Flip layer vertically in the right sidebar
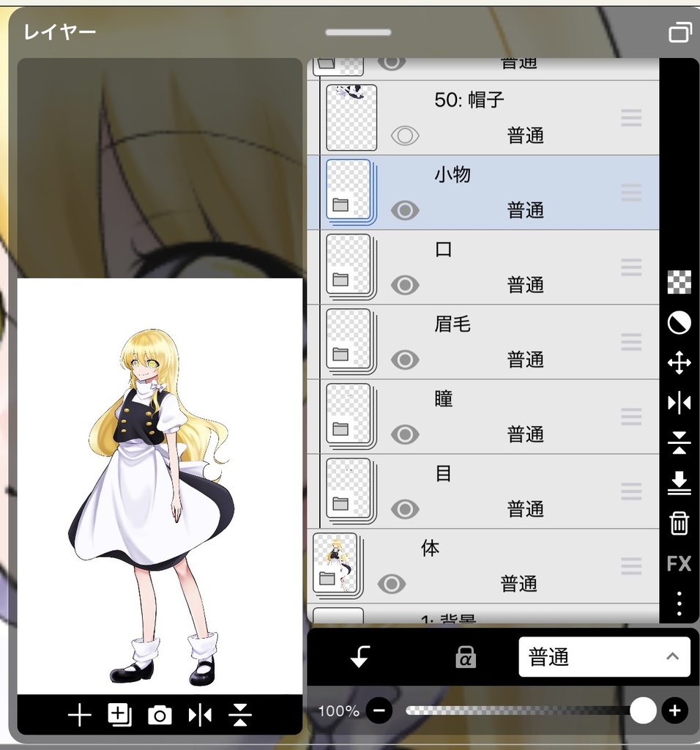Viewport: 700px width, 750px height. [679, 442]
